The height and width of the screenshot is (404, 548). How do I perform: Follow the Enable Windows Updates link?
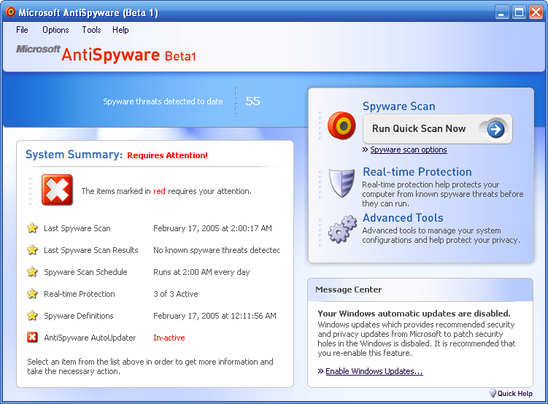[x=374, y=371]
